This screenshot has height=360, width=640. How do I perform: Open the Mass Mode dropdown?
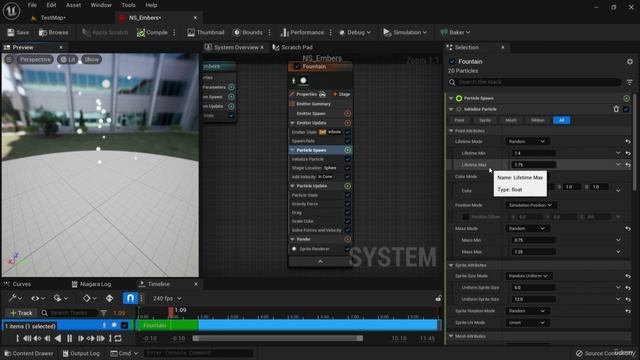527,229
